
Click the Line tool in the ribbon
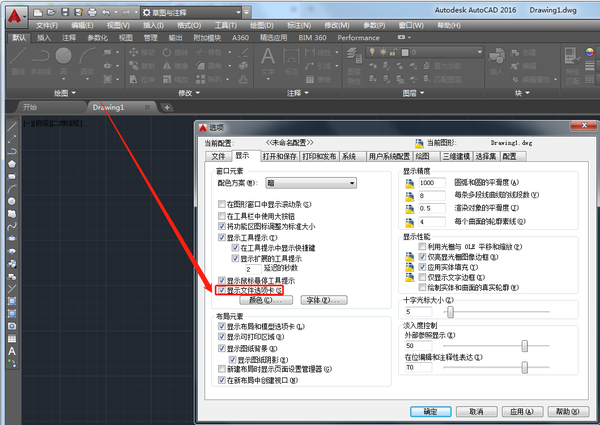coord(17,57)
